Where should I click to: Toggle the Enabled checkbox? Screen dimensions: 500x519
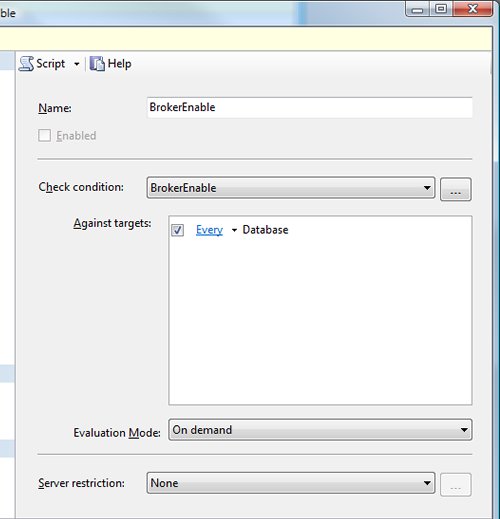pos(45,136)
